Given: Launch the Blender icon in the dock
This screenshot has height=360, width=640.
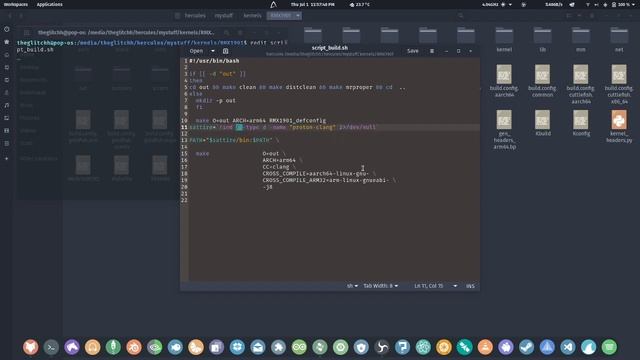Looking at the screenshot, I should (x=134, y=347).
